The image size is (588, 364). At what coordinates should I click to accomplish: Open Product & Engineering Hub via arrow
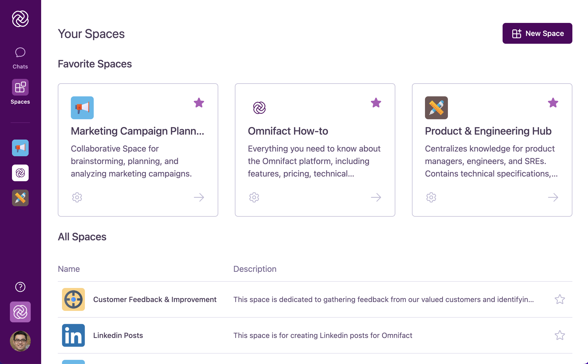point(553,197)
